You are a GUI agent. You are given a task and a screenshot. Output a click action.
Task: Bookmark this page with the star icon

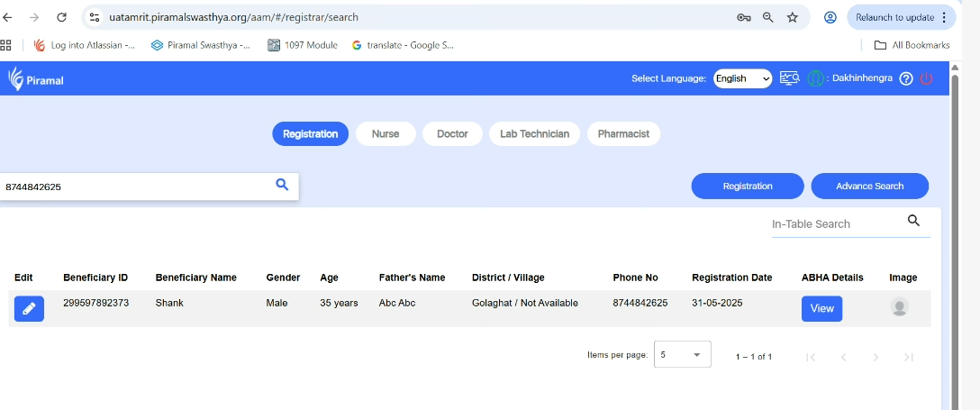coord(793,17)
